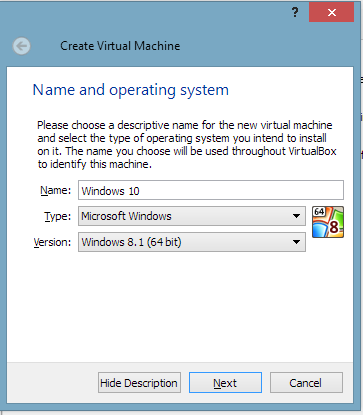Click the 'Name and operating system' heading
363x415 pixels.
click(x=131, y=90)
